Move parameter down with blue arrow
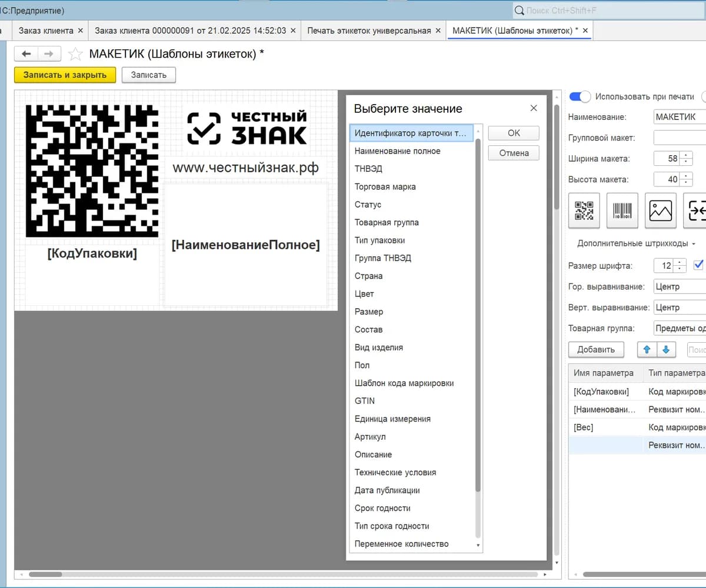Image resolution: width=706 pixels, height=588 pixels. point(667,349)
